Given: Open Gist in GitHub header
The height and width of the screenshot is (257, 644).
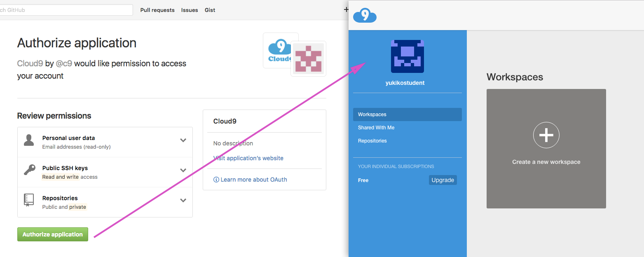Looking at the screenshot, I should tap(210, 10).
